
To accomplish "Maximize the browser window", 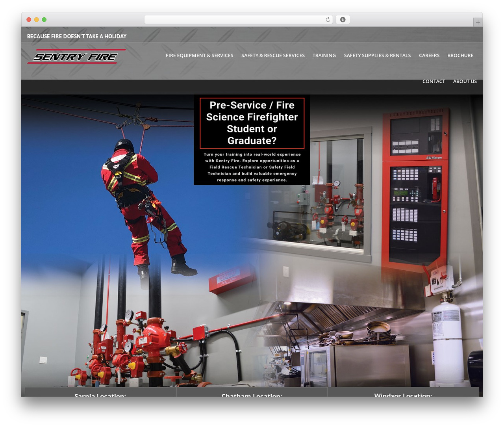I will (x=44, y=20).
